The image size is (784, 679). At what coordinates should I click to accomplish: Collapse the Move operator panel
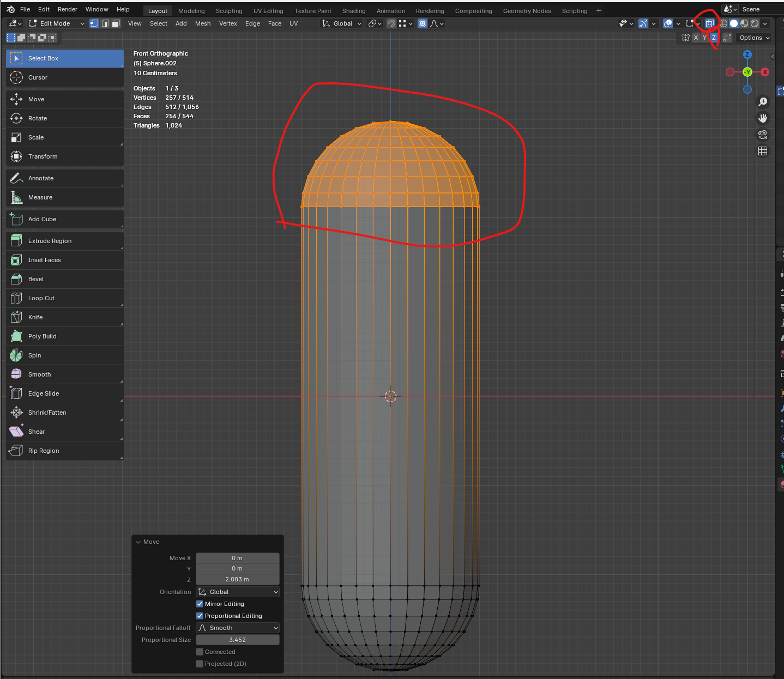pyautogui.click(x=137, y=542)
